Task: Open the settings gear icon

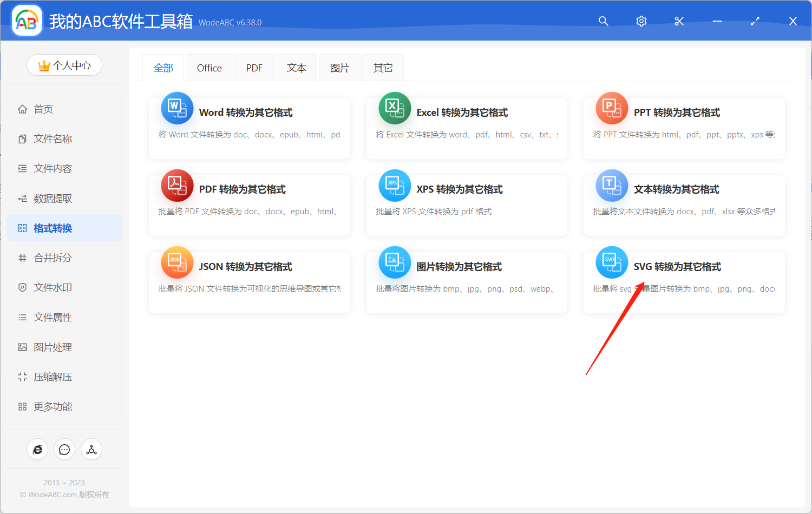Action: tap(641, 21)
